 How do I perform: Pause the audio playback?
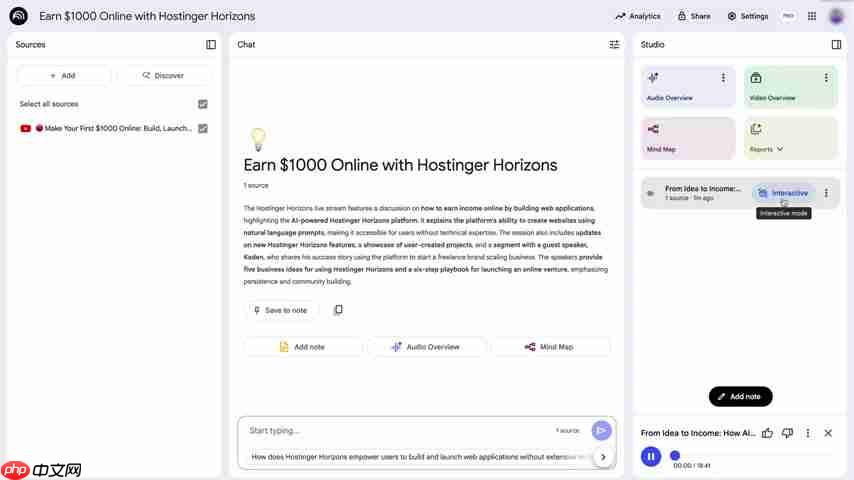click(x=650, y=457)
